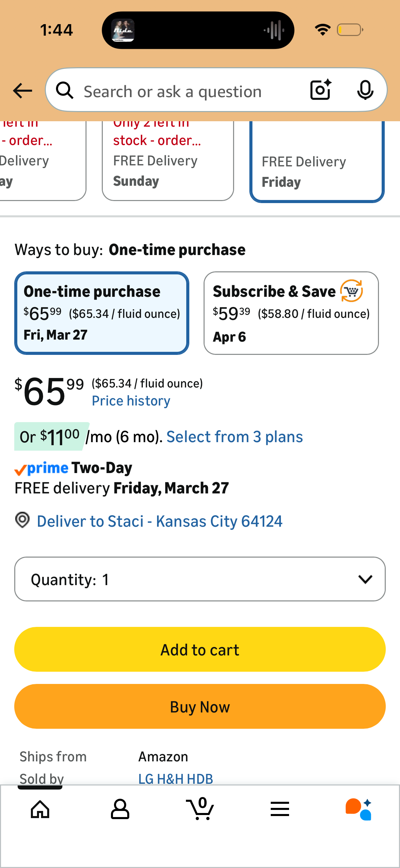Screen dimensions: 400x868
Task: Add the item to cart
Action: 200,649
